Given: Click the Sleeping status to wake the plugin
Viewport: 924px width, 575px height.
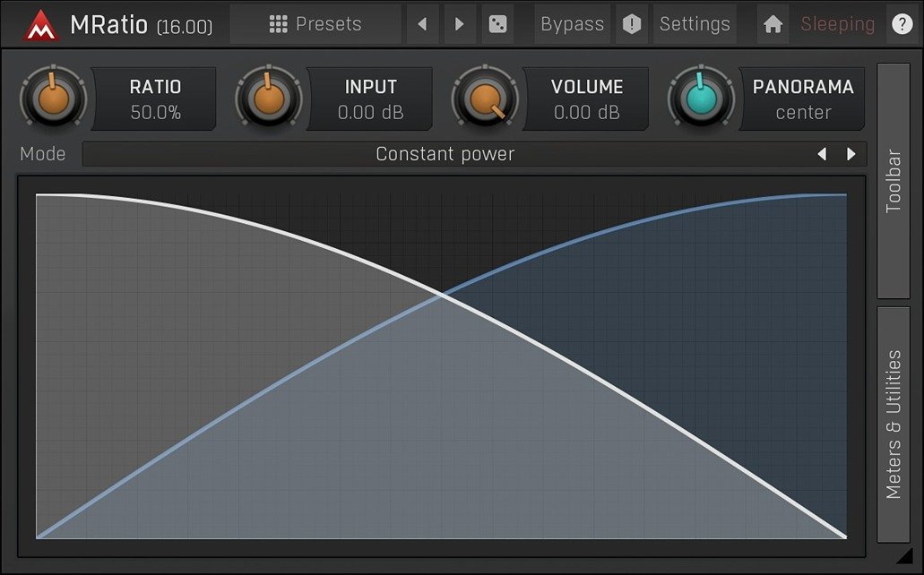Looking at the screenshot, I should click(836, 24).
